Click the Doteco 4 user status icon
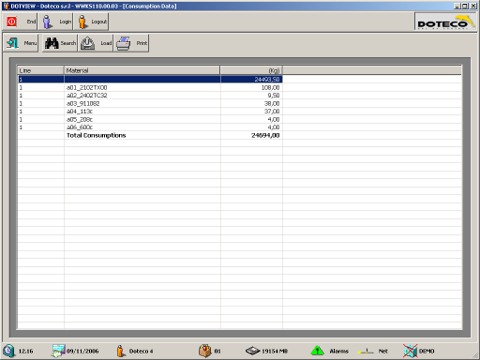Viewport: 480px width, 360px height. point(120,351)
